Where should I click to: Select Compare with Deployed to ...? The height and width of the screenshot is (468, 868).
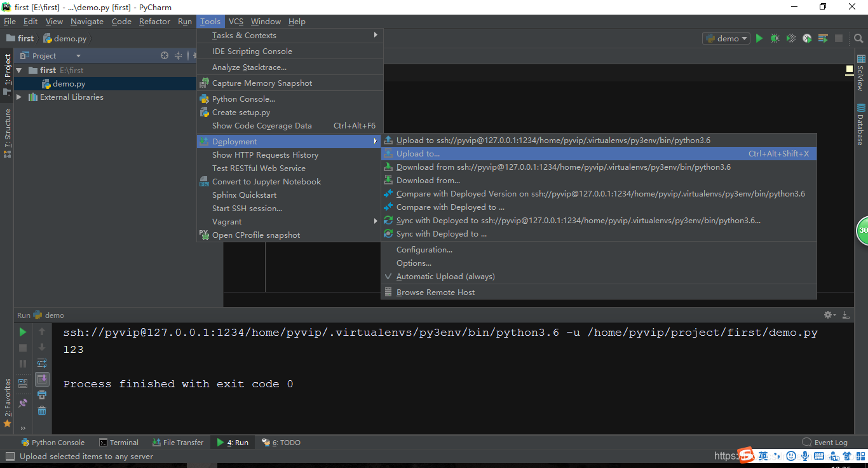pos(599,207)
